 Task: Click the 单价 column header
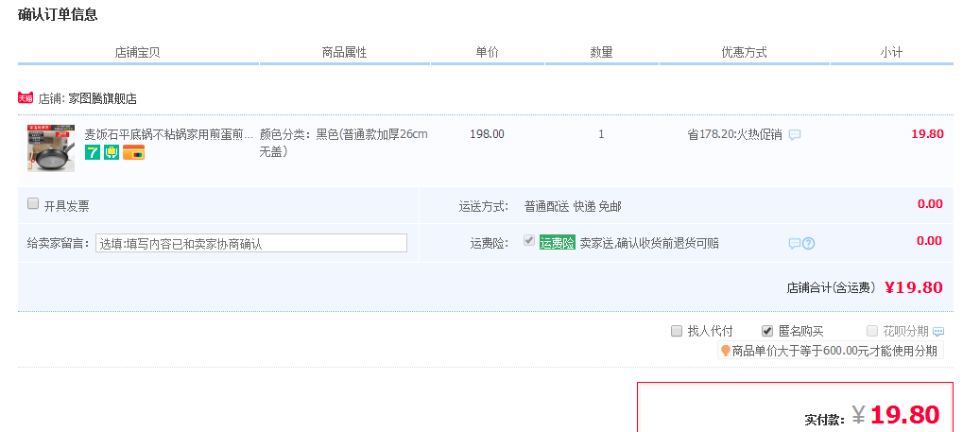tap(488, 53)
